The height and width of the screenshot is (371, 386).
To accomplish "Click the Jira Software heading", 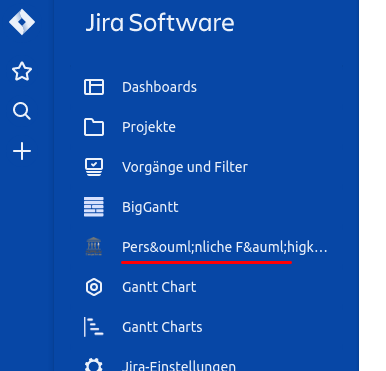I will [160, 23].
